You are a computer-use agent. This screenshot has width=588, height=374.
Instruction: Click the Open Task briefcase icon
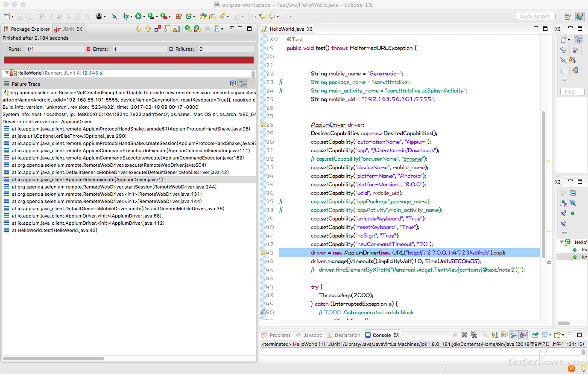tap(212, 16)
